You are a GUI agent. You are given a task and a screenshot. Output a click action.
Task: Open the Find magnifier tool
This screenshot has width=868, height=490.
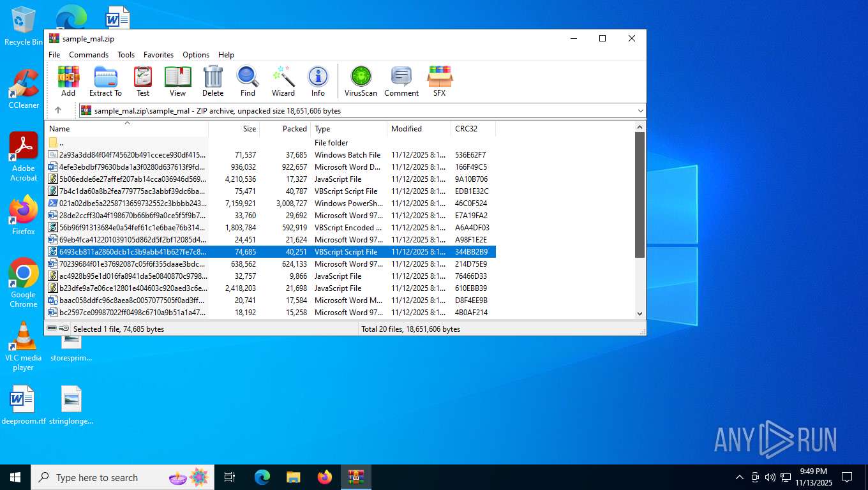click(x=248, y=81)
